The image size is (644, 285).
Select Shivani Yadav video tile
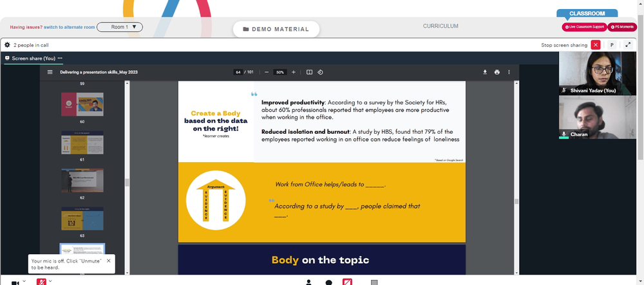pos(598,73)
